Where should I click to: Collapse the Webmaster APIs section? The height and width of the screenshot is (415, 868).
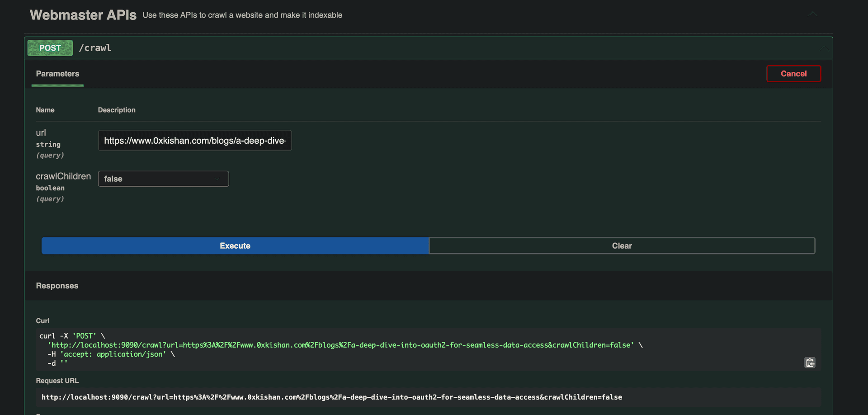pyautogui.click(x=812, y=14)
